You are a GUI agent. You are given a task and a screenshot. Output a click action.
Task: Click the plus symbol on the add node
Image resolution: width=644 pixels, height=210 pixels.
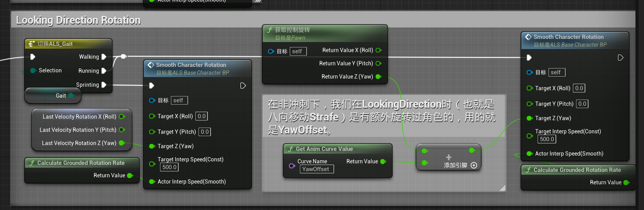tap(449, 157)
